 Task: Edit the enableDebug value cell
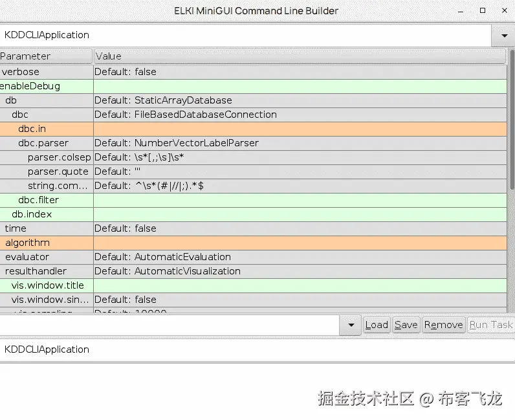coord(300,86)
